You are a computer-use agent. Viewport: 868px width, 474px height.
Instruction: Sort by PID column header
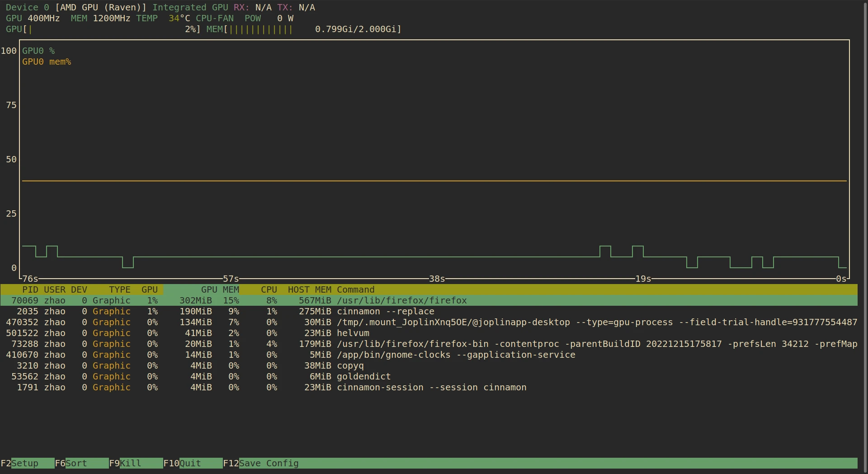click(x=30, y=289)
